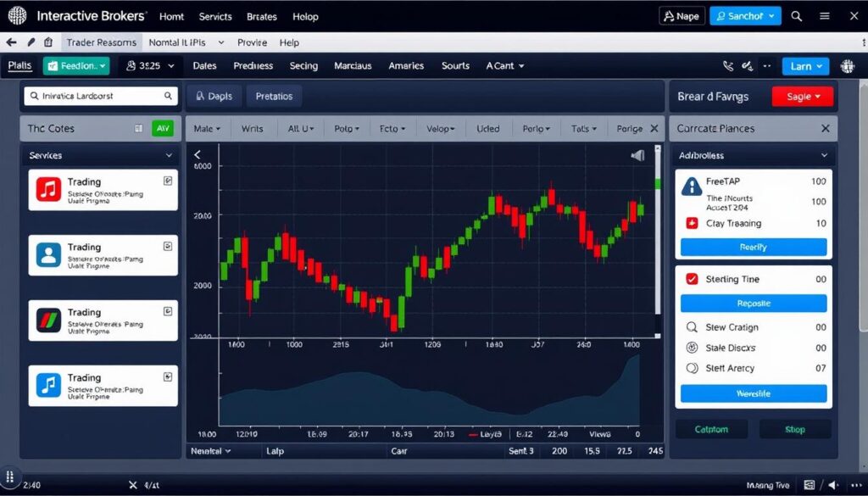Image resolution: width=868 pixels, height=496 pixels.
Task: Click the Interactive Brokers globe logo
Action: point(17,16)
